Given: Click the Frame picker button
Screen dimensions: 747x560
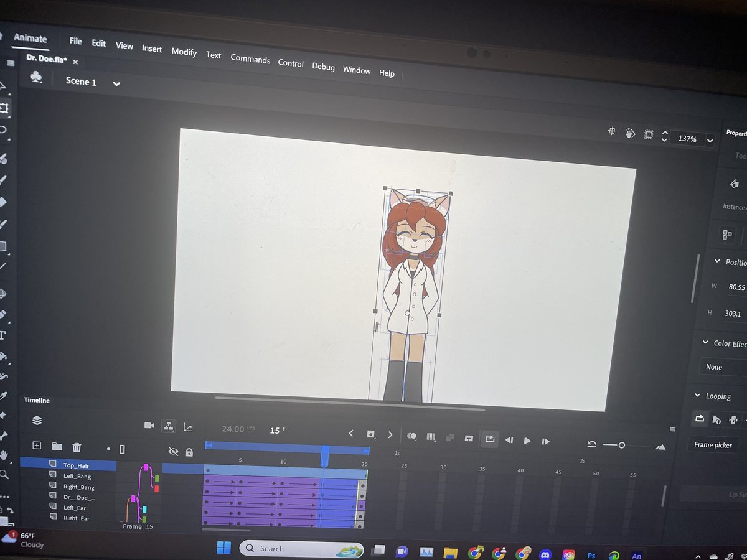Looking at the screenshot, I should point(713,445).
